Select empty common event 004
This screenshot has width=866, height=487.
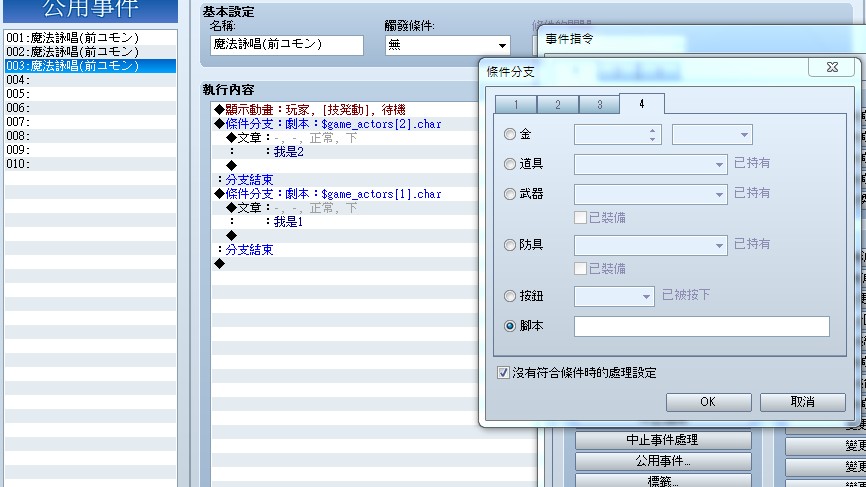pos(91,80)
